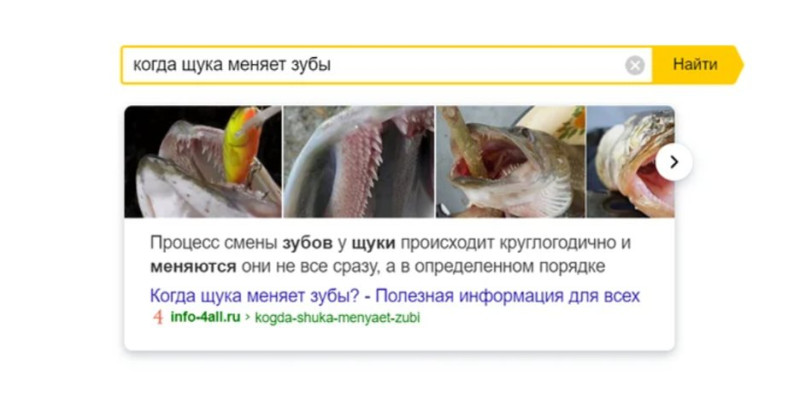Click the snippet text starting "Процесс смены"
Screen dimensions: 800x404
point(390,255)
